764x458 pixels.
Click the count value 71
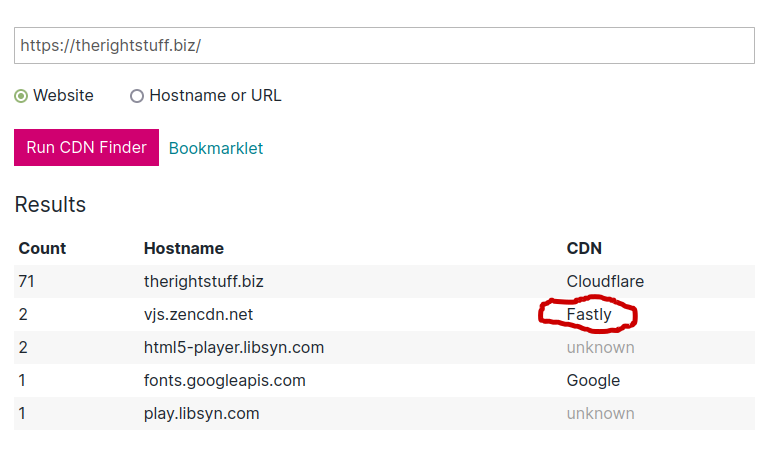pos(26,282)
